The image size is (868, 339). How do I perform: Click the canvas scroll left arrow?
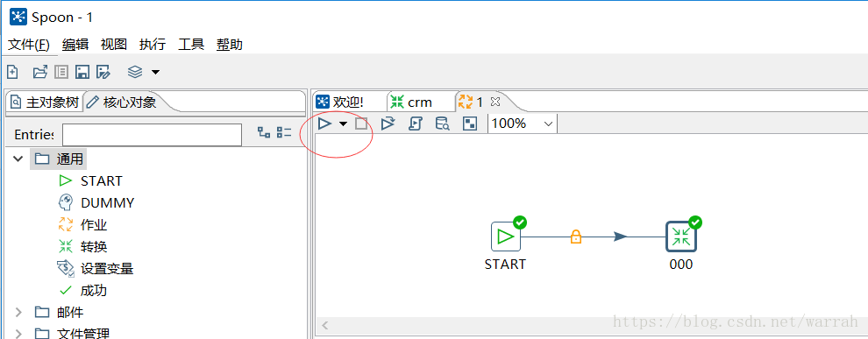(x=325, y=326)
